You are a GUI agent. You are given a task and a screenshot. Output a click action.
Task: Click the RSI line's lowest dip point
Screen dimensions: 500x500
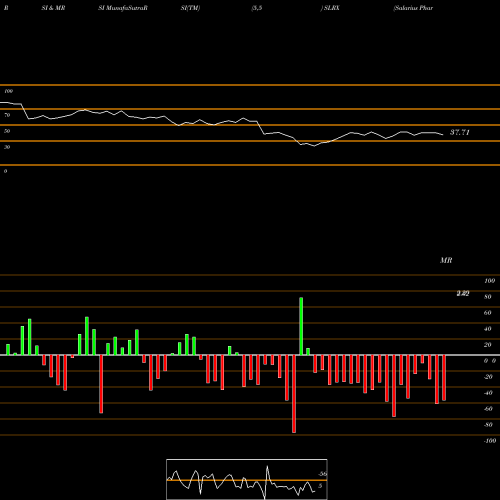(x=314, y=146)
